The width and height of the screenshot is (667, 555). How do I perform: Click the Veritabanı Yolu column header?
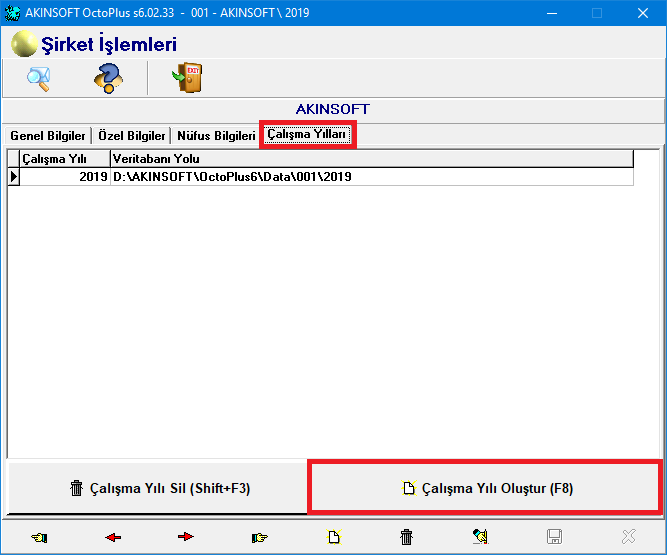370,158
